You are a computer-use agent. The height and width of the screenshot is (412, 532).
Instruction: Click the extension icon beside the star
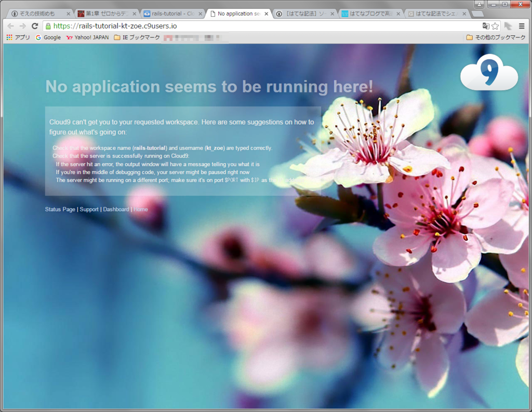coord(508,26)
